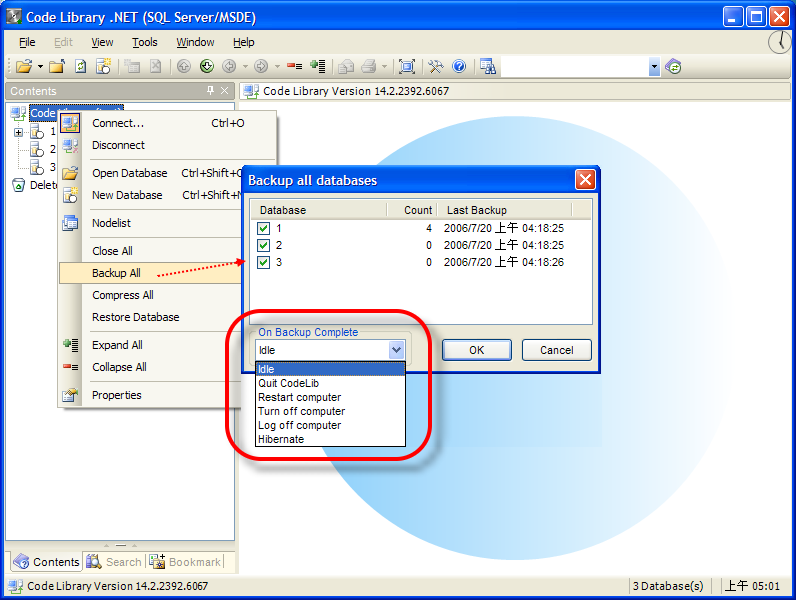Viewport: 796px width, 600px height.
Task: Choose Properties in the context menu
Action: point(151,395)
